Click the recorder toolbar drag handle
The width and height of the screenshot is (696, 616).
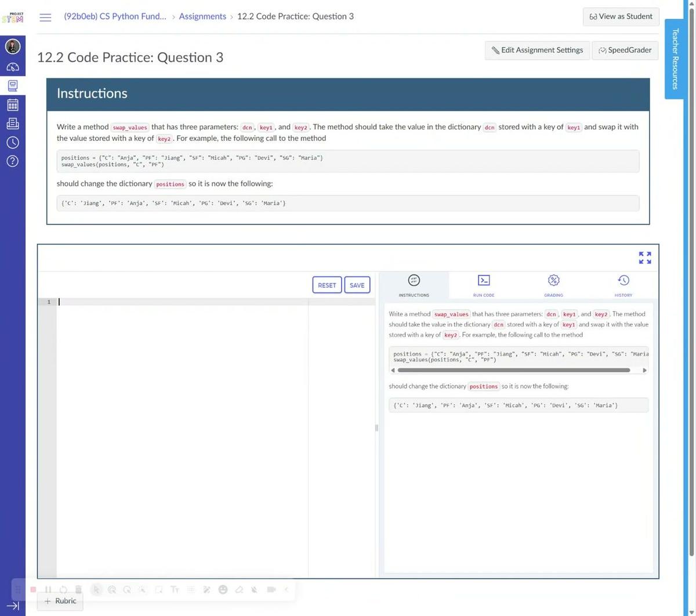coord(19,590)
